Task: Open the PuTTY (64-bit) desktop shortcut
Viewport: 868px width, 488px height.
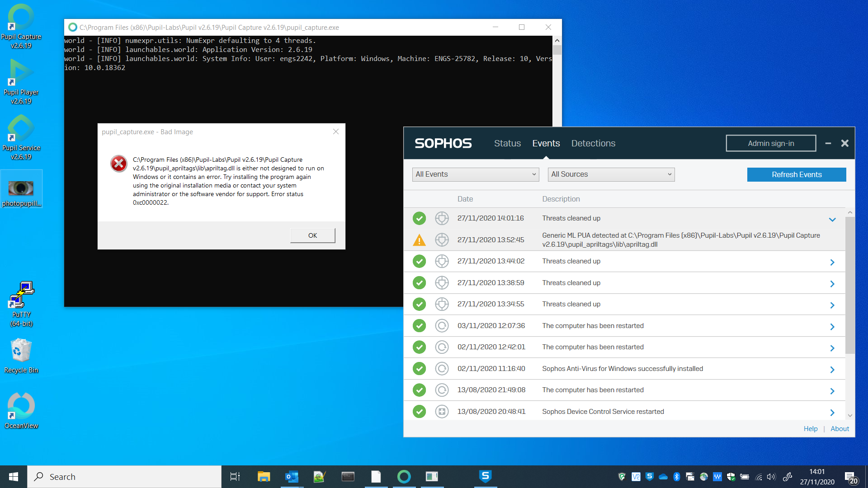Action: 21,304
